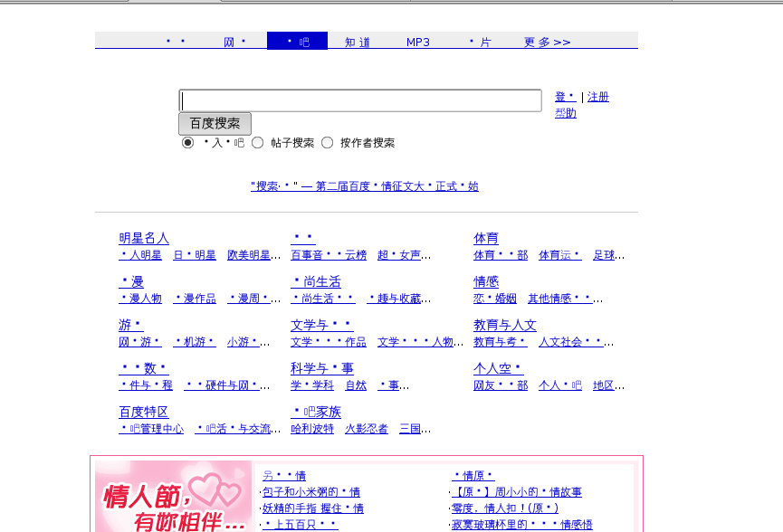Open the 人明星 subcategory link
The image size is (783, 532).
click(140, 255)
